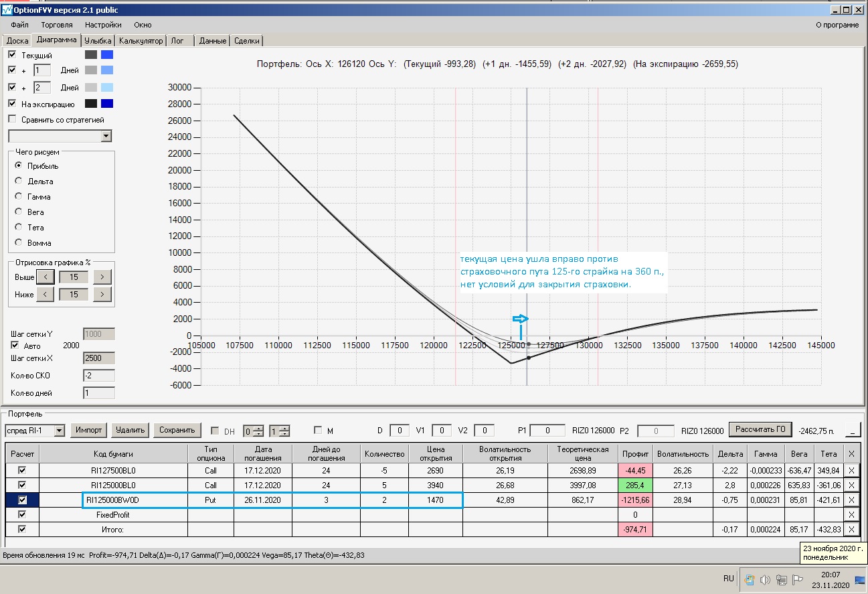
Task: Open the О программе menu item
Action: click(x=837, y=25)
